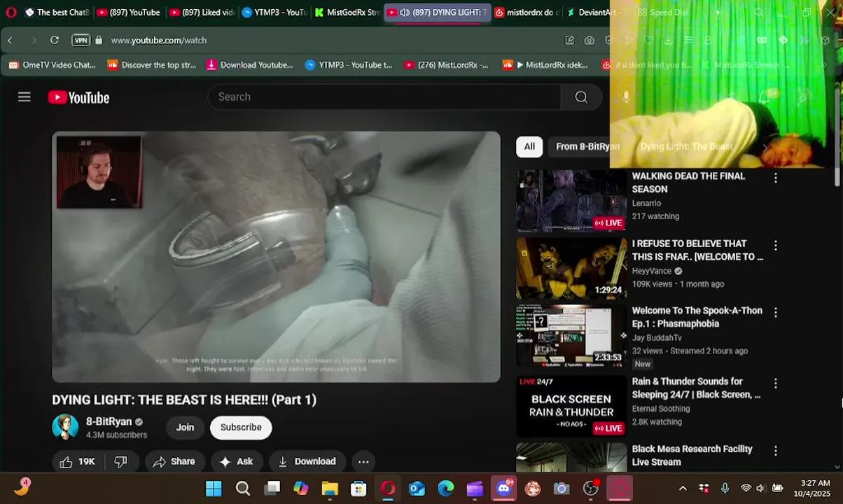This screenshot has width=843, height=504.
Task: Open Discover the top str... bookmark
Action: pos(152,65)
